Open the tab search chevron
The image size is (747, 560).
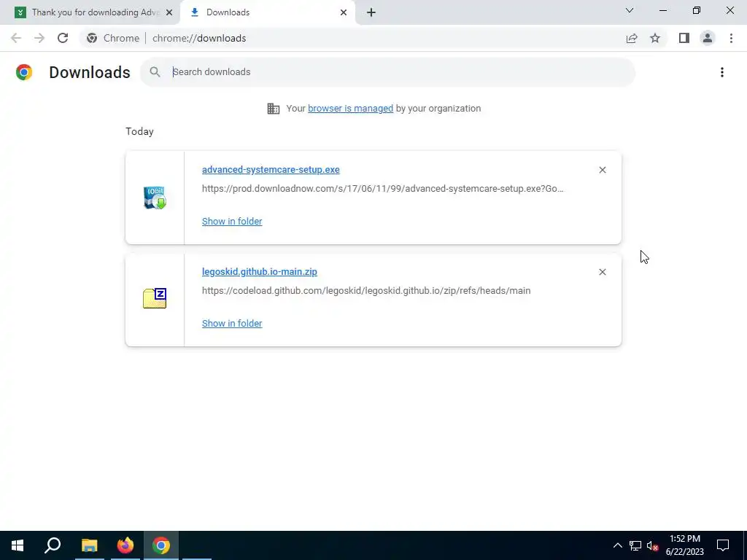(x=630, y=10)
